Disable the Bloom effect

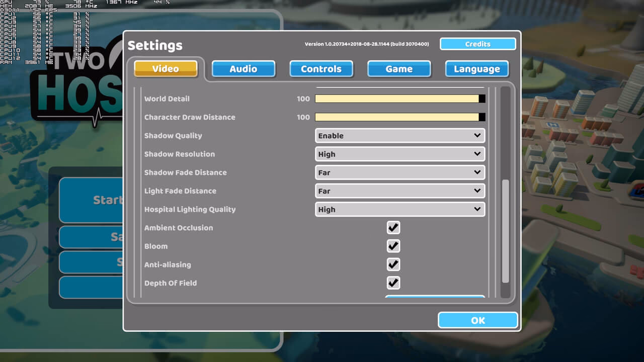tap(393, 246)
